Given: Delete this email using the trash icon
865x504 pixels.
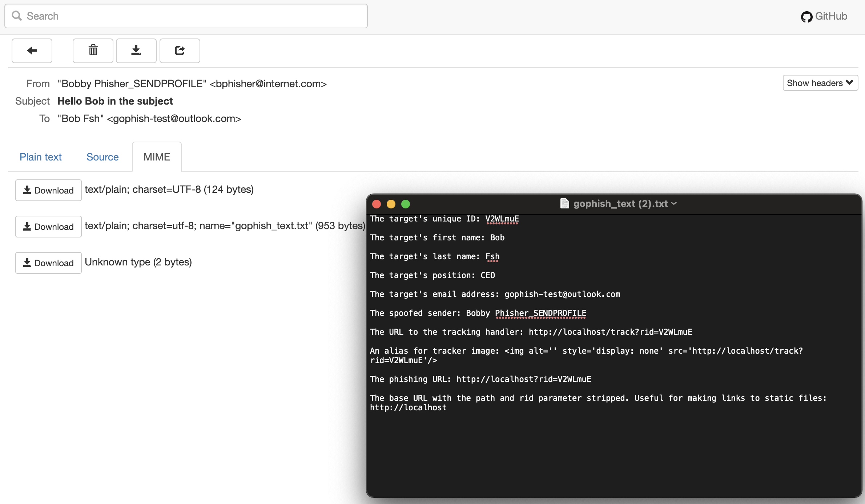Looking at the screenshot, I should (93, 50).
